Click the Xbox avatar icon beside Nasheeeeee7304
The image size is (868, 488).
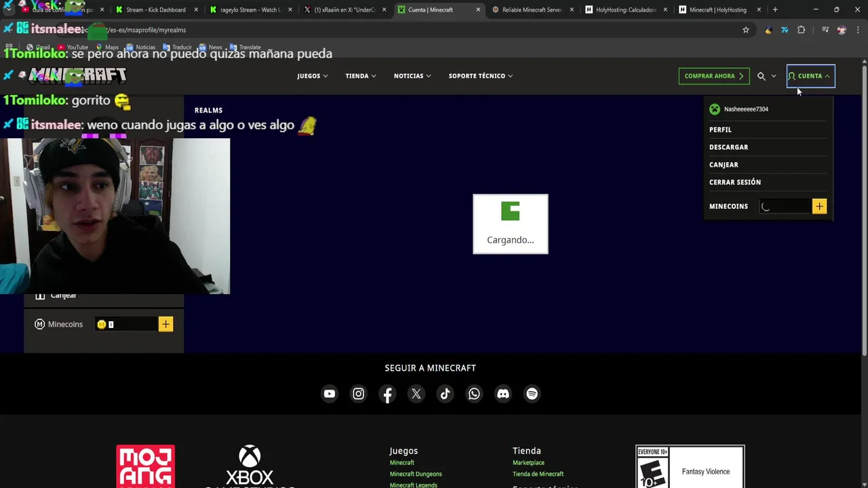click(715, 109)
